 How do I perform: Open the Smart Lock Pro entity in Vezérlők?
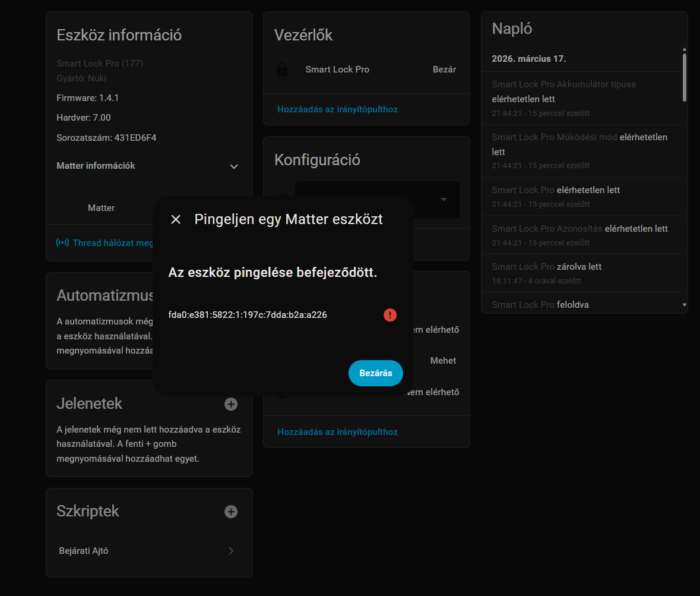(337, 70)
